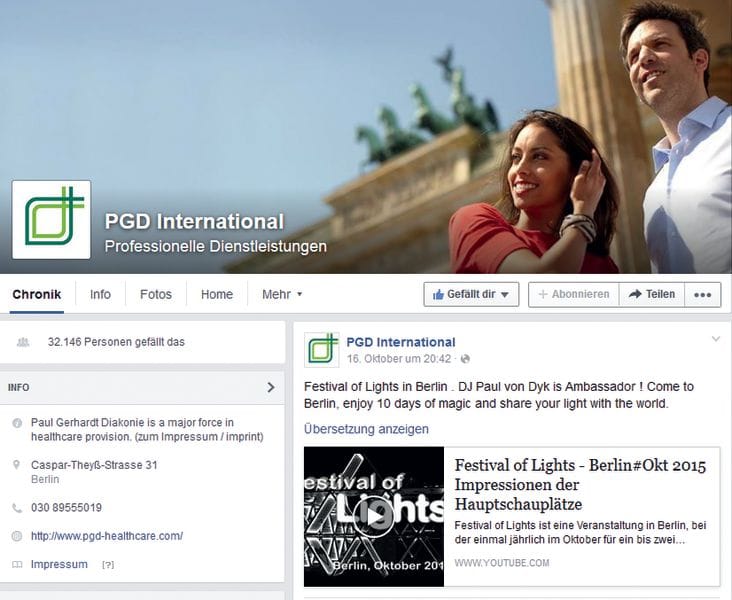Click the PGD International post avatar logo
The image size is (732, 600).
tap(322, 350)
